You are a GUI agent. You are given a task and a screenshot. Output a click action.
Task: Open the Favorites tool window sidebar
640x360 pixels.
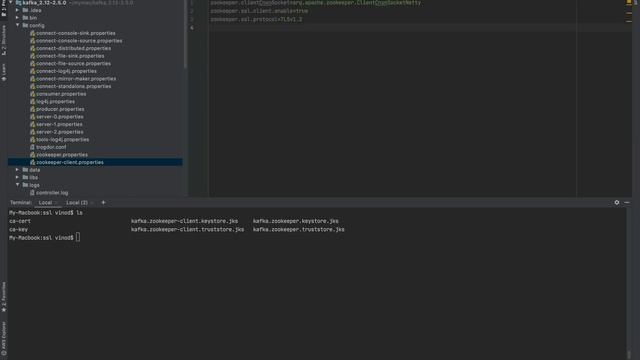[x=4, y=297]
